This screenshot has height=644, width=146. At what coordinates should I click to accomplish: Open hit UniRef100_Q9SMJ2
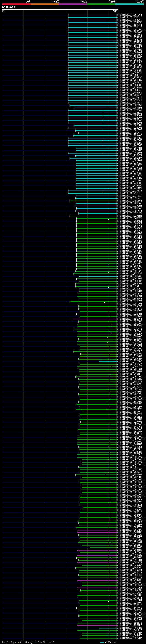pos(131,17)
